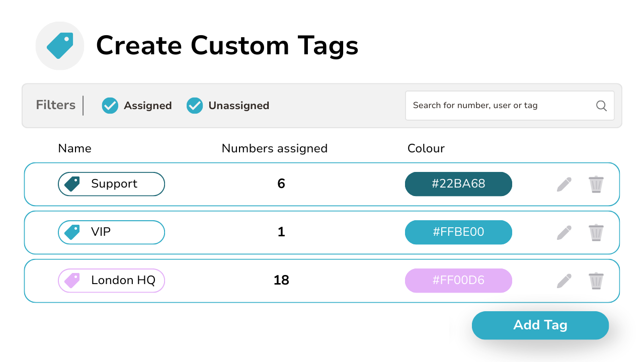644x362 pixels.
Task: Click the trash icon to delete the VIP tag
Action: pyautogui.click(x=596, y=232)
